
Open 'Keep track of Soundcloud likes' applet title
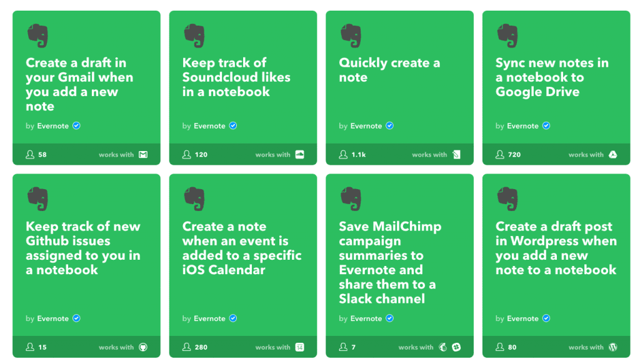point(236,77)
